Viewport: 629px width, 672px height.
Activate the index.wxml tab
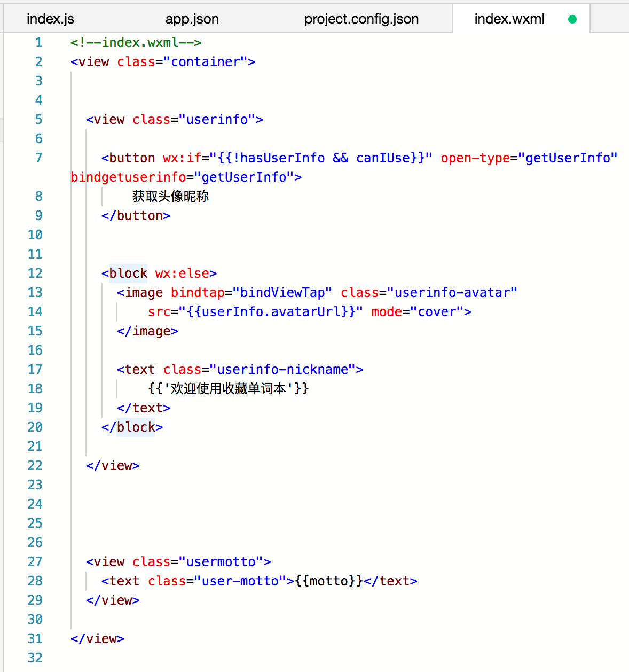pos(509,19)
